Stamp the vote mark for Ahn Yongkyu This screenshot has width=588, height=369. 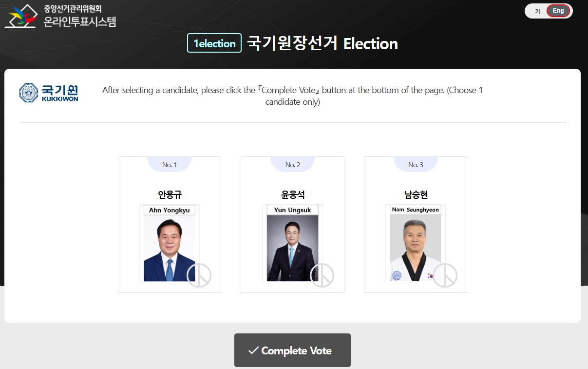199,275
